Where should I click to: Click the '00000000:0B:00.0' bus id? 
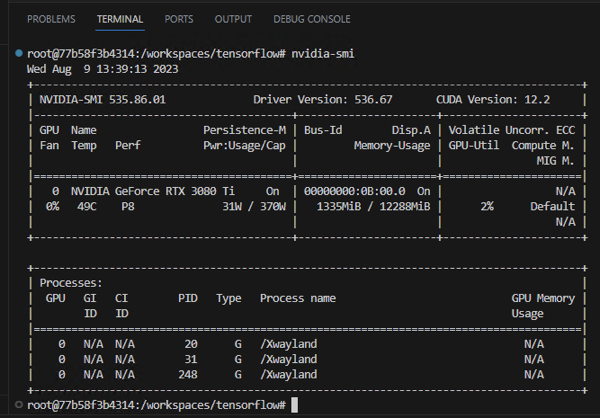pyautogui.click(x=355, y=191)
